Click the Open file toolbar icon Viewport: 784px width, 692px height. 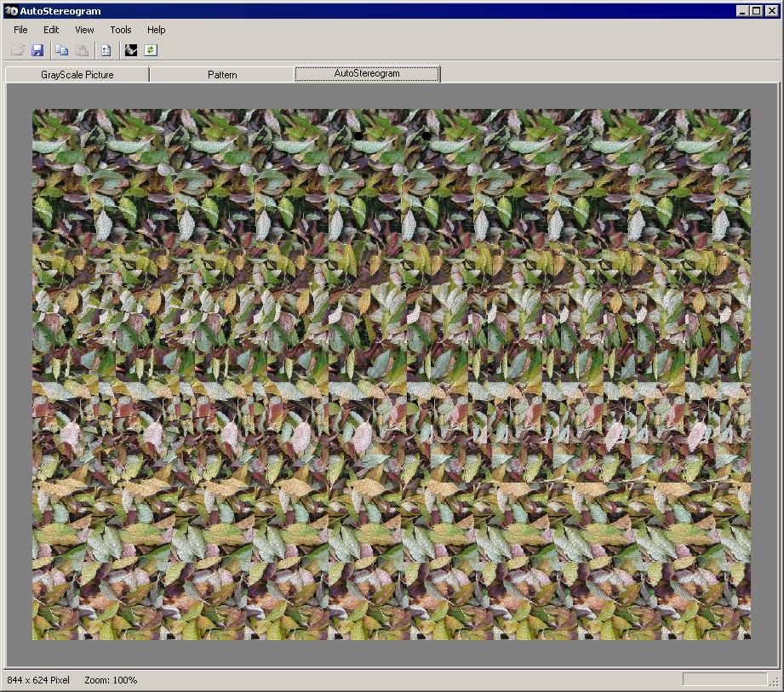point(18,50)
